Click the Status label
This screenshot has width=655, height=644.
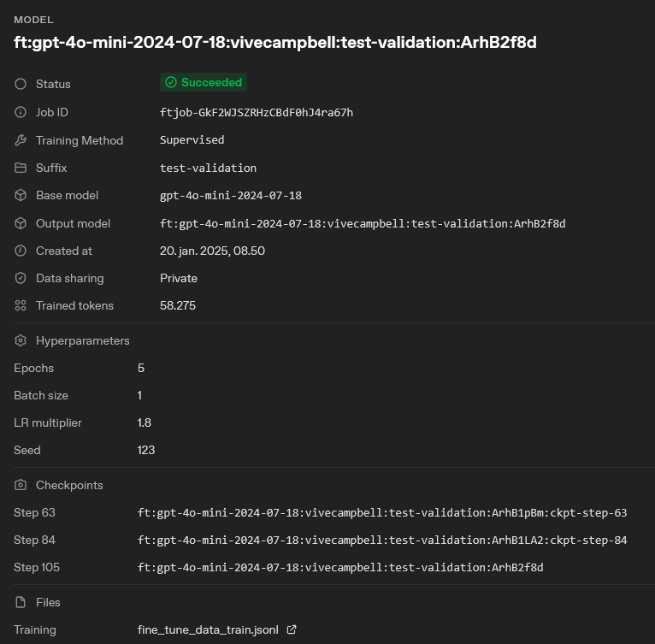coord(53,84)
